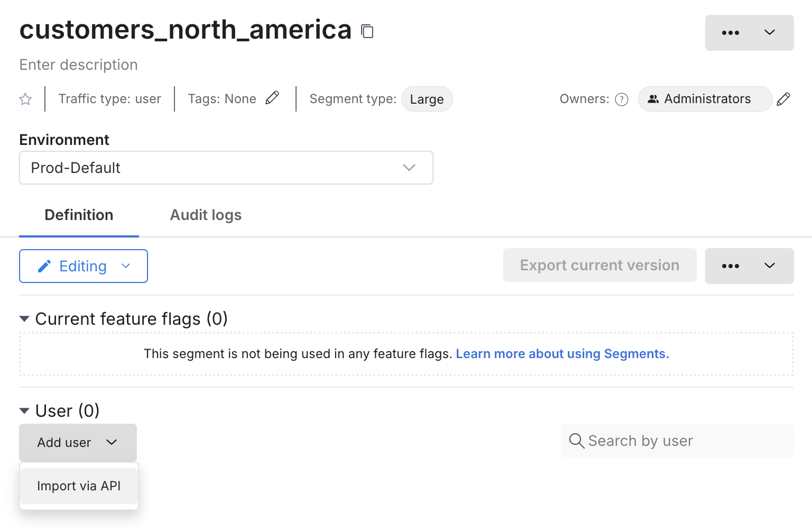This screenshot has height=530, width=812.
Task: Click the Add user dropdown button
Action: point(78,442)
